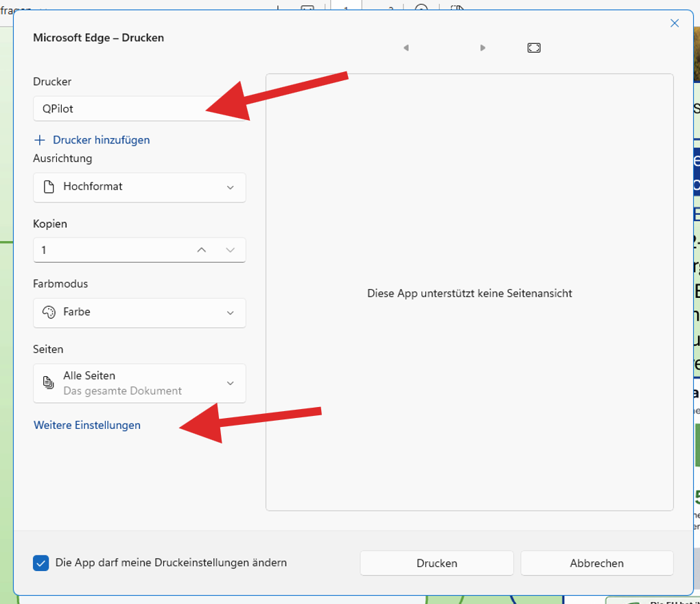Expand the Farbe color mode dropdown

pos(139,312)
